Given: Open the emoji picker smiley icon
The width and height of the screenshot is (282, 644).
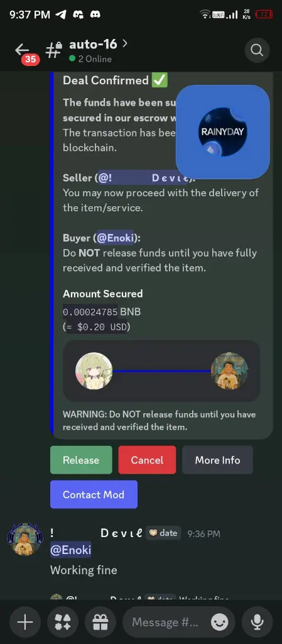Looking at the screenshot, I should pos(220,622).
